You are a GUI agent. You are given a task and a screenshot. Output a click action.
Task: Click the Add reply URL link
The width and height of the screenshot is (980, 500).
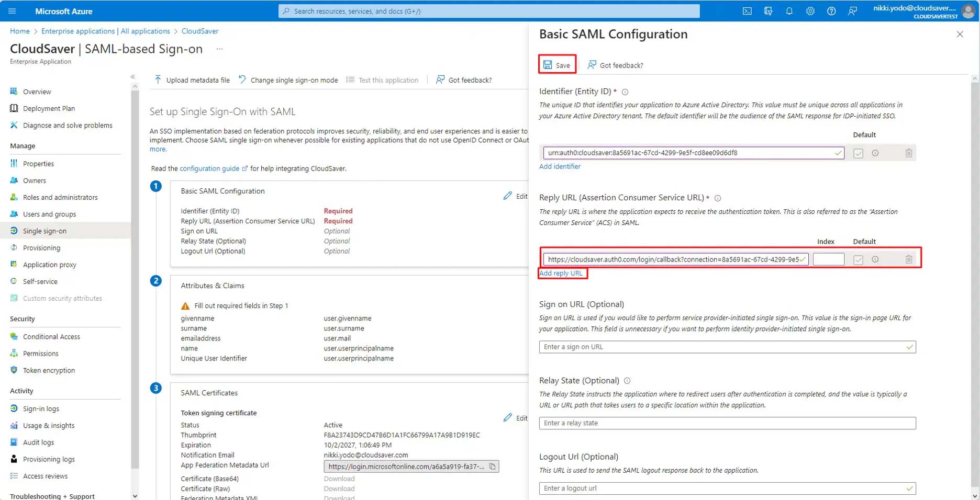coord(561,273)
